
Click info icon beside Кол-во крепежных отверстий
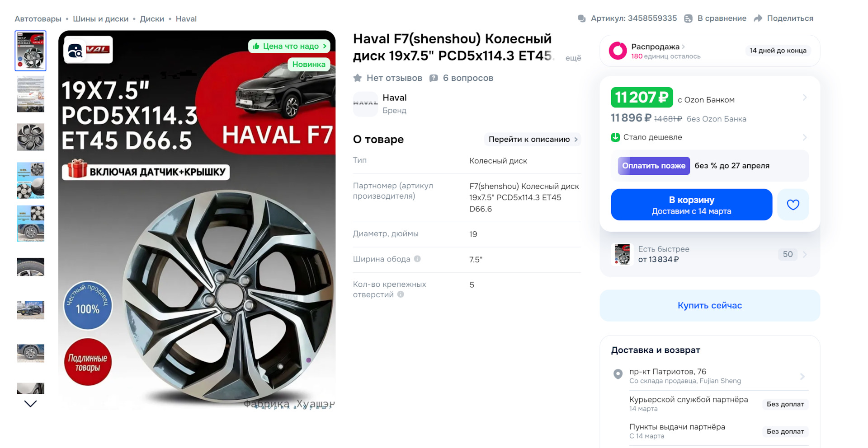pos(401,294)
